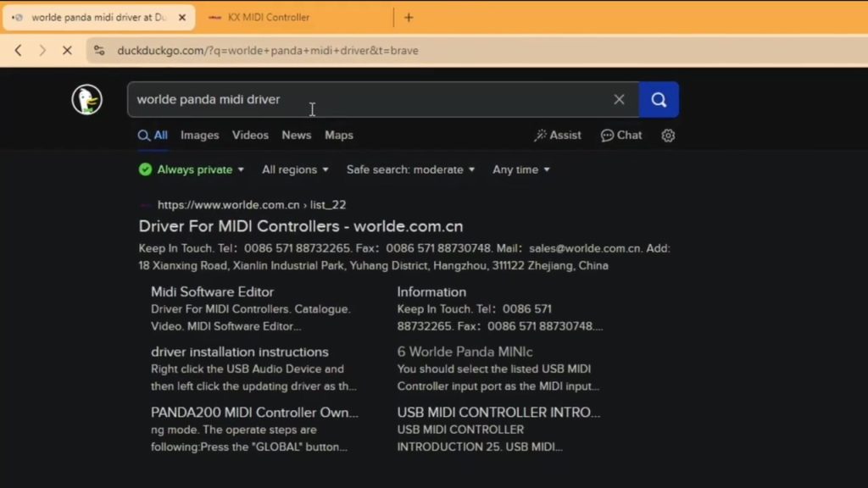This screenshot has width=868, height=488.
Task: Select the worlde panda midi driver tab
Action: (98, 18)
